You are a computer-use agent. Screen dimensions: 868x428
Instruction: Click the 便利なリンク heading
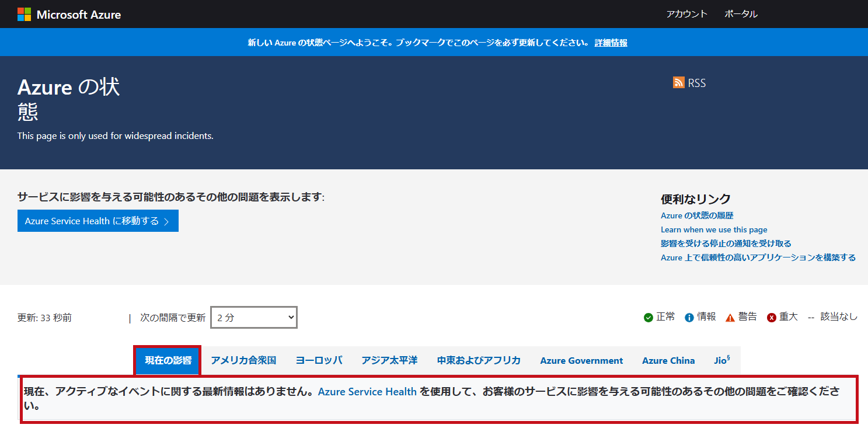tap(696, 199)
